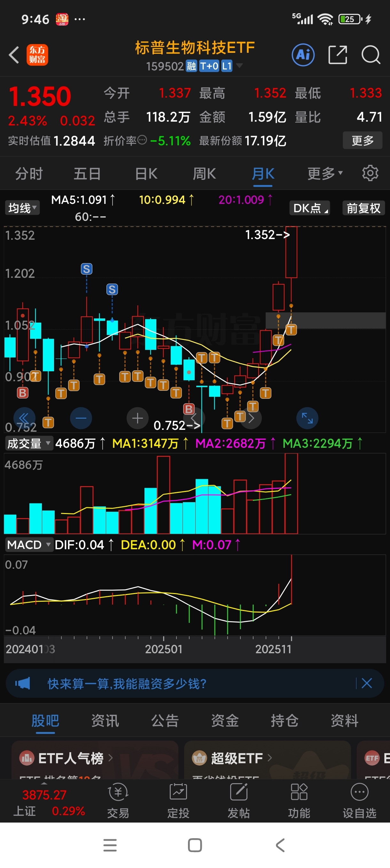Tap the T+0 badge
This screenshot has width=390, height=868.
tap(209, 66)
